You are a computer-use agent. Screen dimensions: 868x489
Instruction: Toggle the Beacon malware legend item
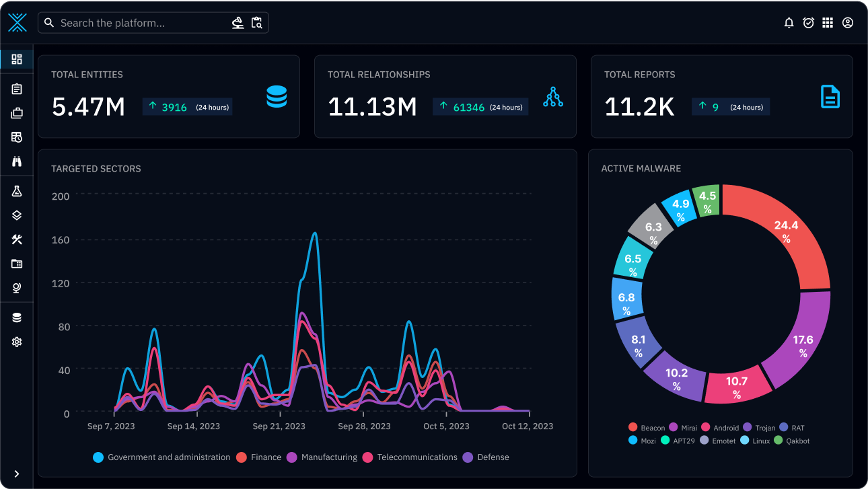point(647,428)
